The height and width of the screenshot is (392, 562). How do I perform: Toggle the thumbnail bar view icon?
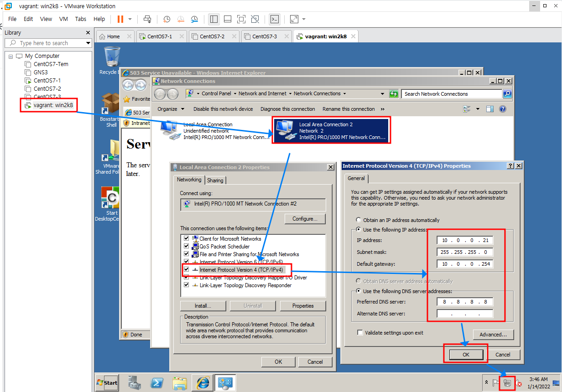pos(228,19)
